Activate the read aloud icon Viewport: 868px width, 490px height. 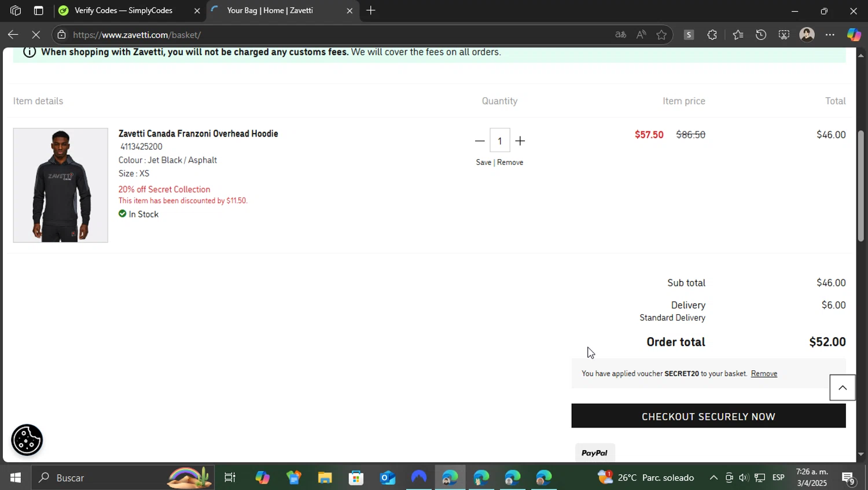click(641, 35)
